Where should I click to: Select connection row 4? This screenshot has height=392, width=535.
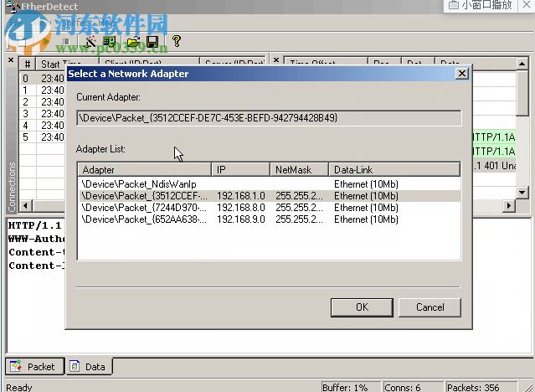[x=43, y=126]
